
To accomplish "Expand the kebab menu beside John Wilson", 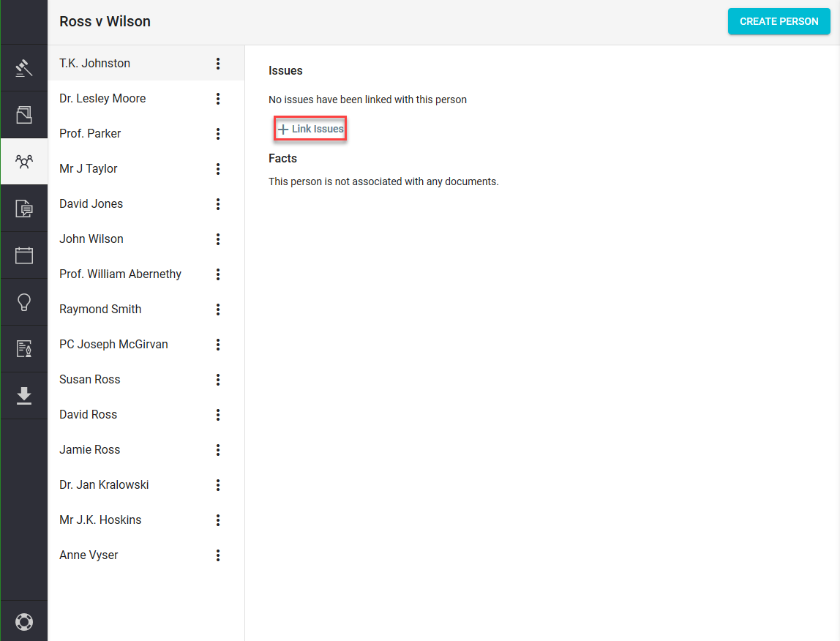I will tap(218, 239).
